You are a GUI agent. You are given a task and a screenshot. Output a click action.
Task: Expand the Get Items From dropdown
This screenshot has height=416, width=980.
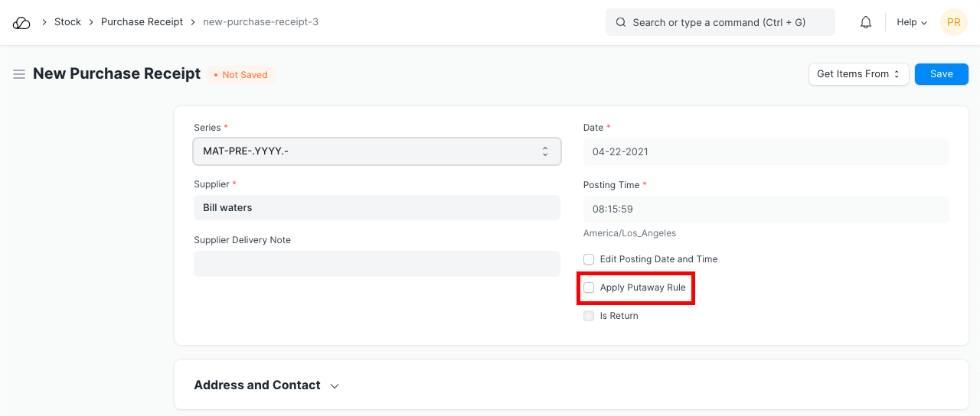tap(858, 74)
